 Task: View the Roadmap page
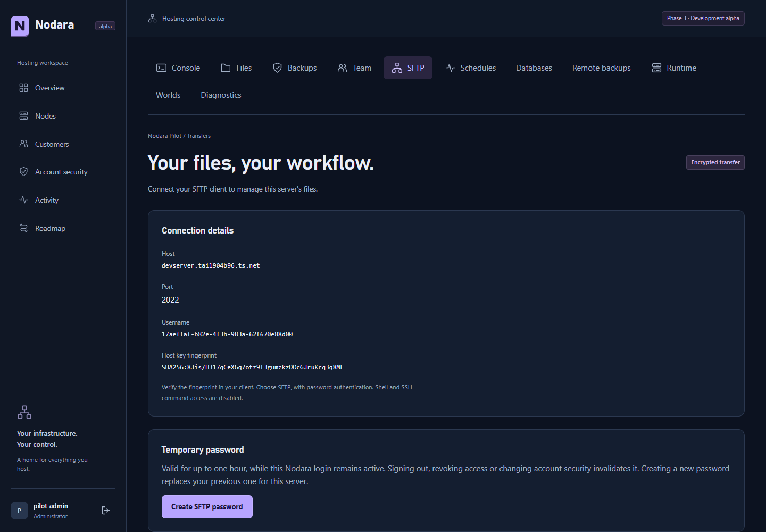pyautogui.click(x=63, y=228)
